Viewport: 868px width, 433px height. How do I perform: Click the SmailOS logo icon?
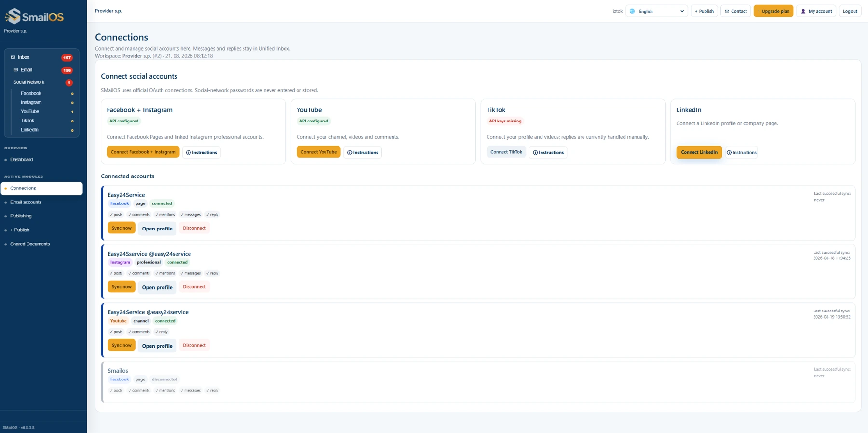[13, 16]
